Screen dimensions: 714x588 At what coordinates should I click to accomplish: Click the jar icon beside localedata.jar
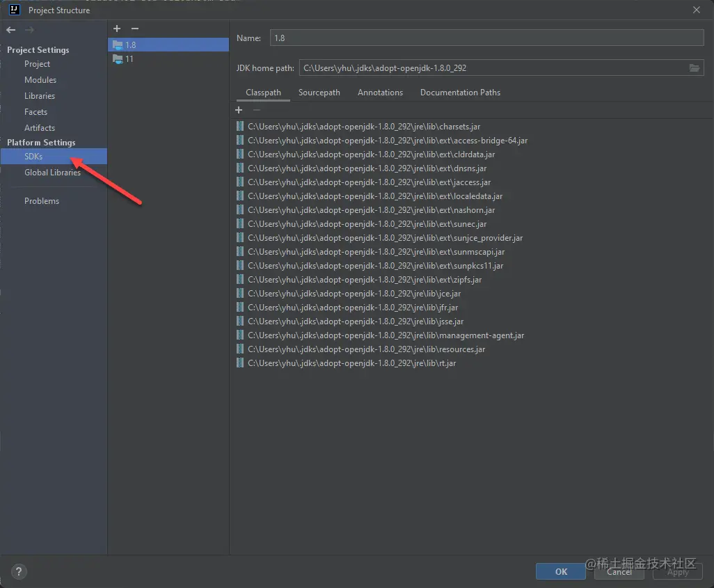coord(240,196)
